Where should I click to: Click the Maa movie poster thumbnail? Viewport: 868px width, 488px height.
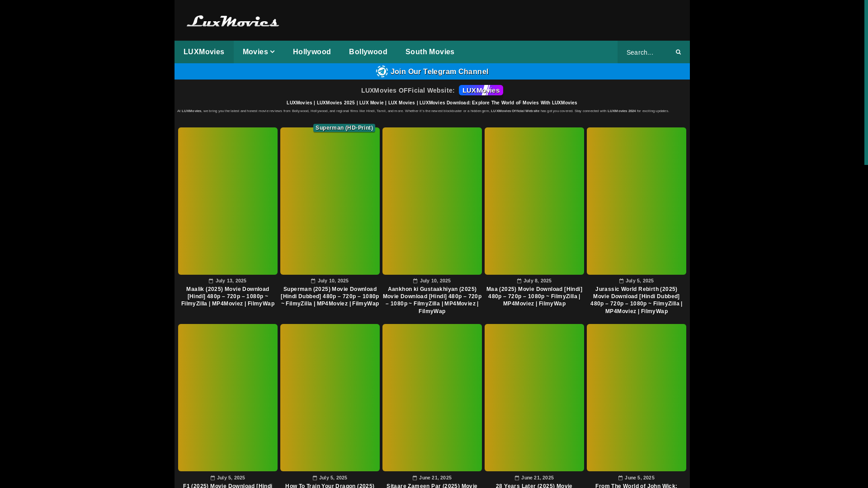(x=534, y=201)
